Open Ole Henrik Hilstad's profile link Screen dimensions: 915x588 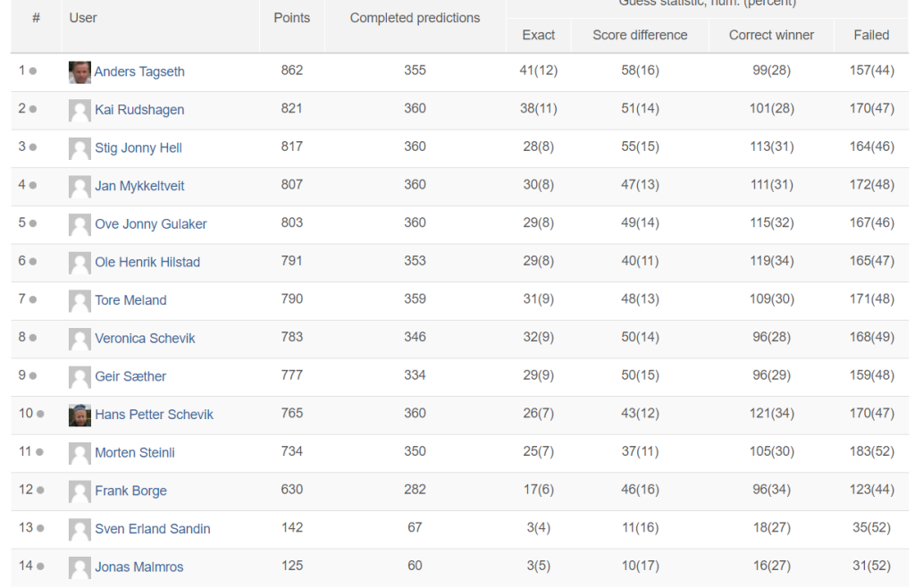tap(147, 262)
